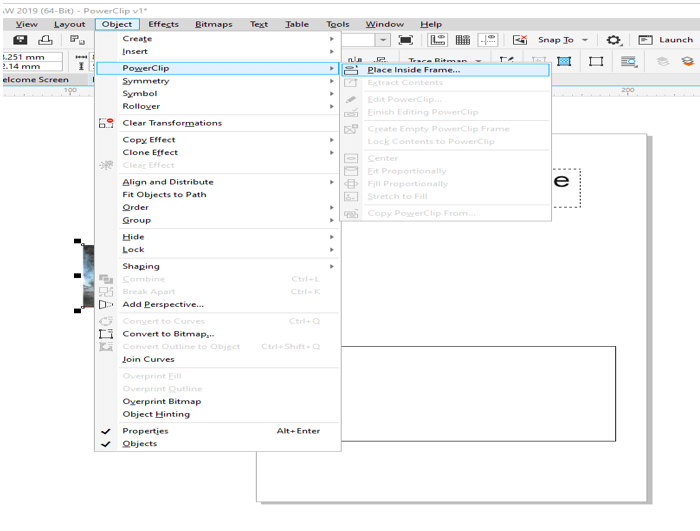Image resolution: width=700 pixels, height=531 pixels.
Task: Expand Align and Distribute submenu
Action: [218, 182]
